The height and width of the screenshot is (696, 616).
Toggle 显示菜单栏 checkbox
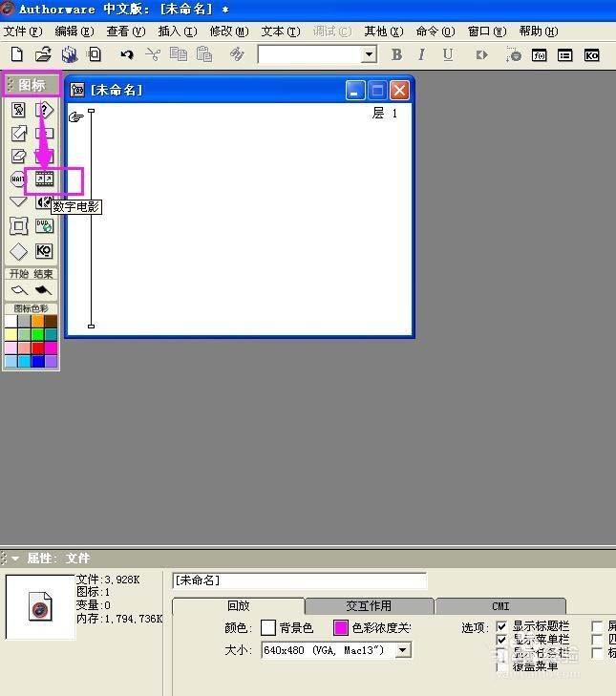[x=502, y=640]
